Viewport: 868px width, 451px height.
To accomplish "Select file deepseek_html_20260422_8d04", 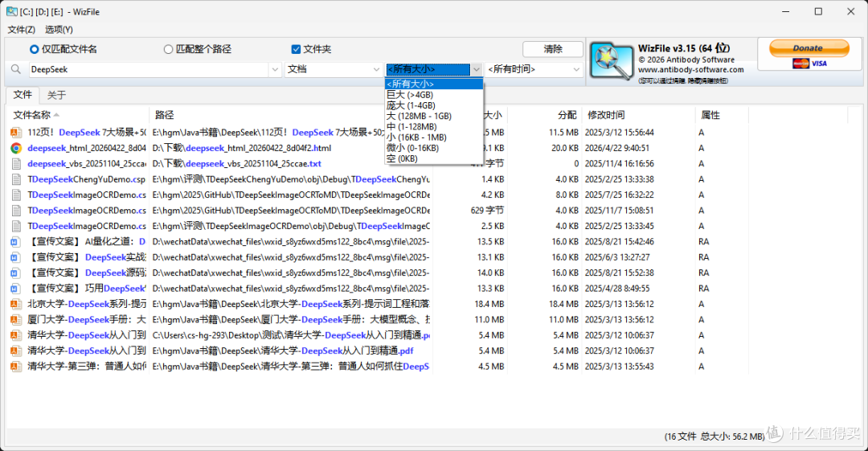I will [x=87, y=148].
